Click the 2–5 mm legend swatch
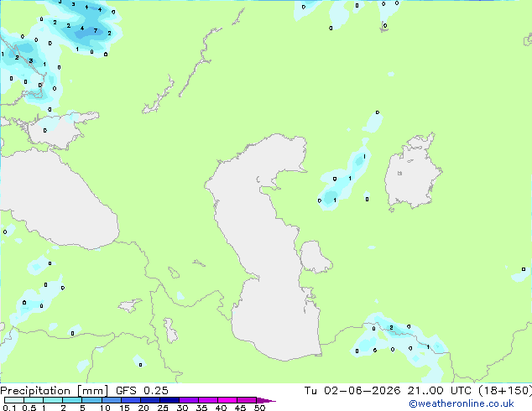This screenshot has width=532, height=411. (72, 400)
